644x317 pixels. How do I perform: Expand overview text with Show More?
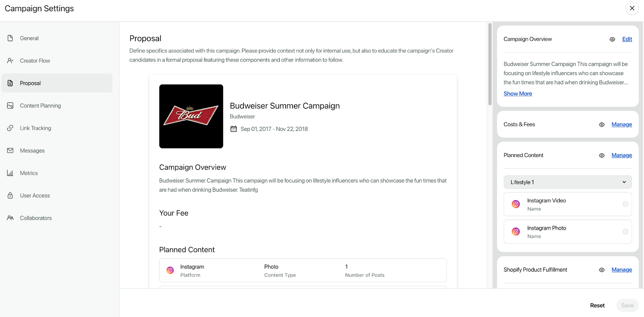(518, 93)
